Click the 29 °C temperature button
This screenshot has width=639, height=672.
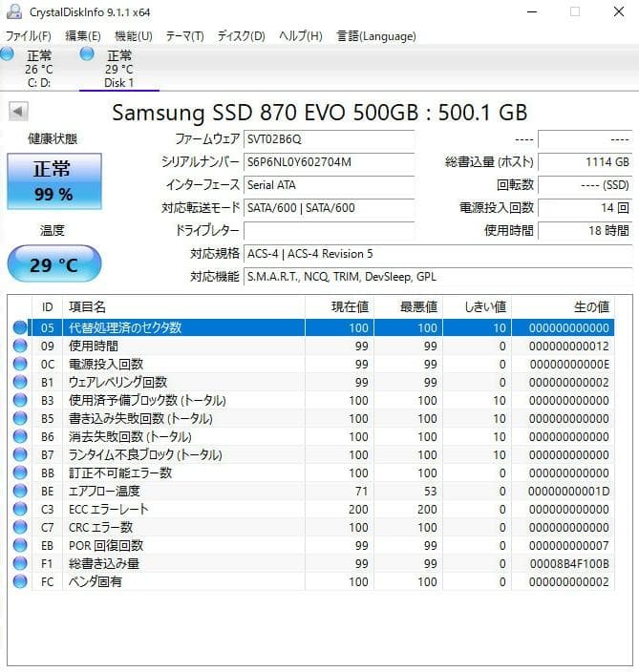[x=54, y=263]
